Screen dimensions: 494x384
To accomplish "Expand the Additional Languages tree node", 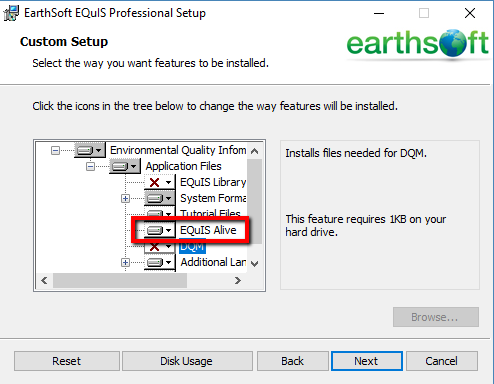I will pyautogui.click(x=125, y=263).
